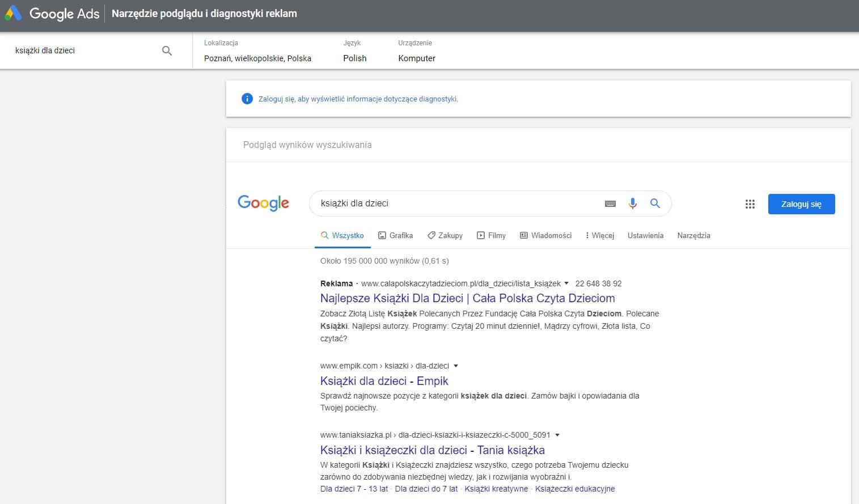Open the 'Książeczki edukacyjne' sitelink
Image resolution: width=859 pixels, height=504 pixels.
[575, 489]
